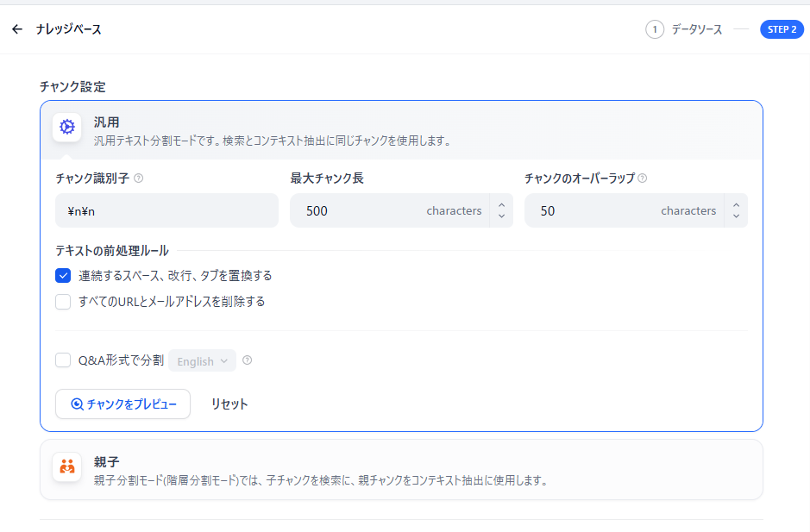This screenshot has height=532, width=810.
Task: Open the チャンクのオーバーラップ help tooltip icon
Action: click(x=642, y=178)
